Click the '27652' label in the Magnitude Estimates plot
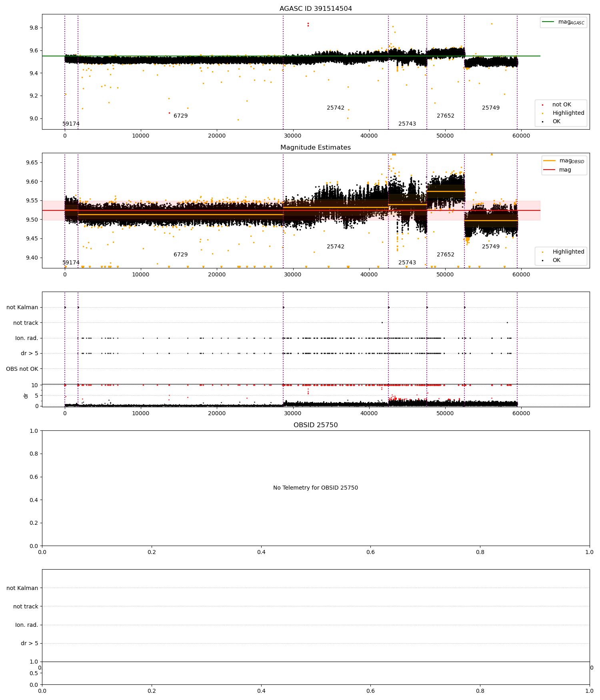Screen dimensions: 600x700 tap(445, 255)
